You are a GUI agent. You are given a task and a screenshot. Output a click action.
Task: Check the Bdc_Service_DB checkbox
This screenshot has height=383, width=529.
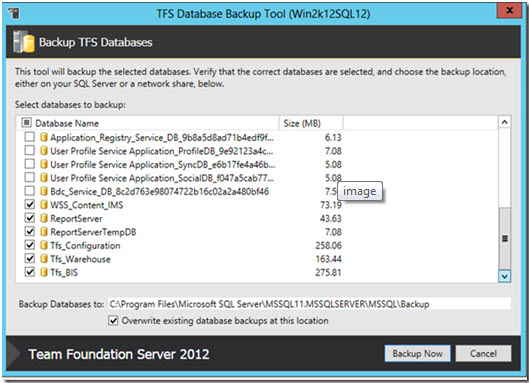(30, 191)
